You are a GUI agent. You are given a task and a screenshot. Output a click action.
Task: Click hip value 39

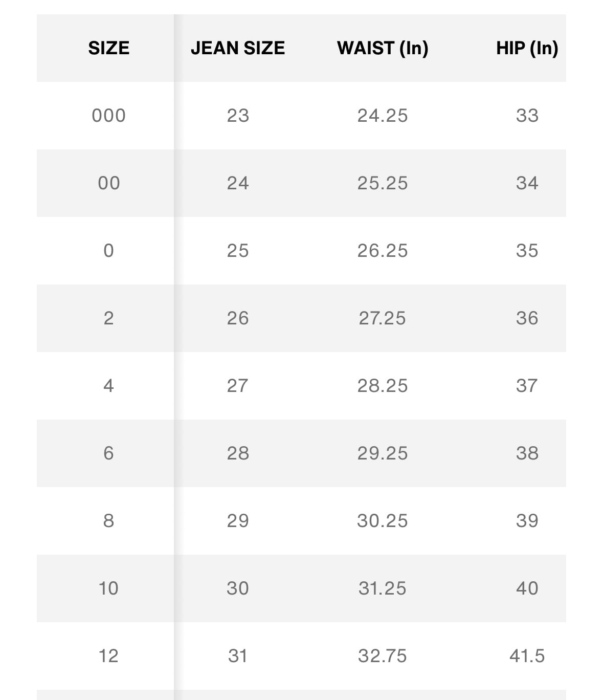(x=527, y=521)
